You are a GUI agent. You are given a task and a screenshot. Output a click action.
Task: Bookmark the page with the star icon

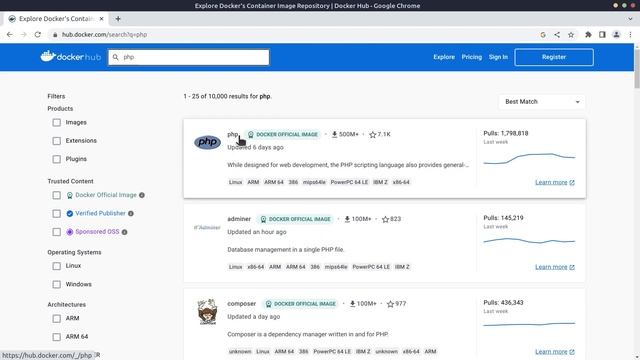571,35
